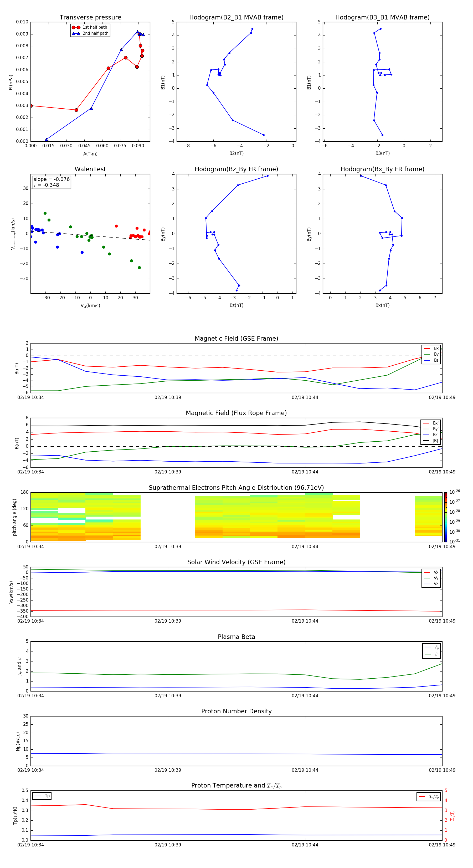Click 'Hodogram(Bz_By FR frame)' title
473x868 pixels.
click(236, 169)
